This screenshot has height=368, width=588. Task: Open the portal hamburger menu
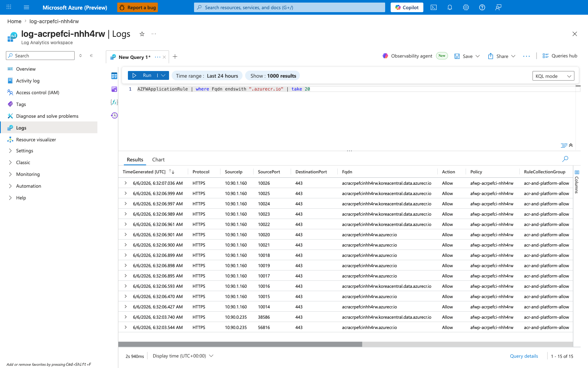(26, 7)
